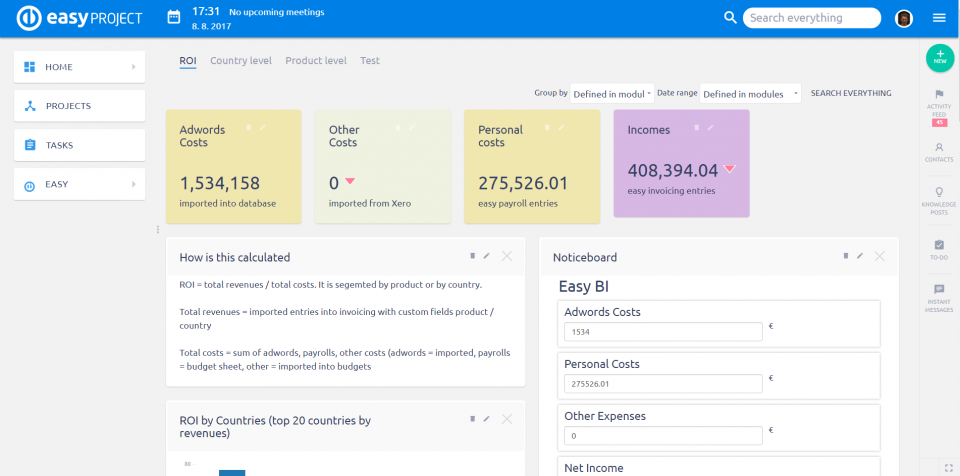Close the Noticeboard module
960x476 pixels.
pyautogui.click(x=880, y=256)
